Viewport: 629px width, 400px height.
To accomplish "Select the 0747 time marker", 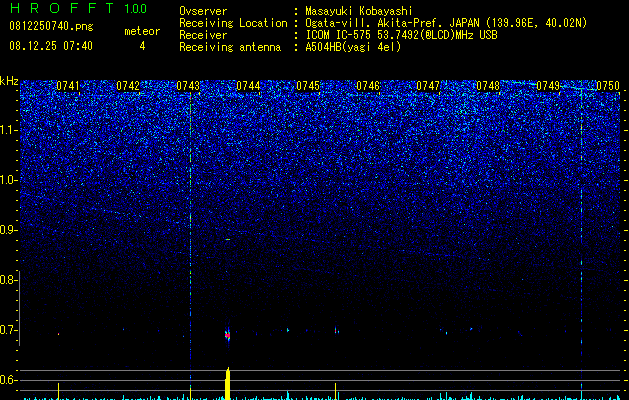I will click(428, 86).
